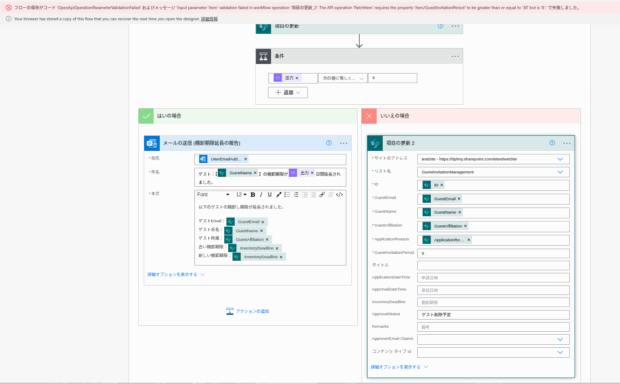
Task: Remove GuestEmail token in 項目の更新 2
Action: tap(459, 199)
